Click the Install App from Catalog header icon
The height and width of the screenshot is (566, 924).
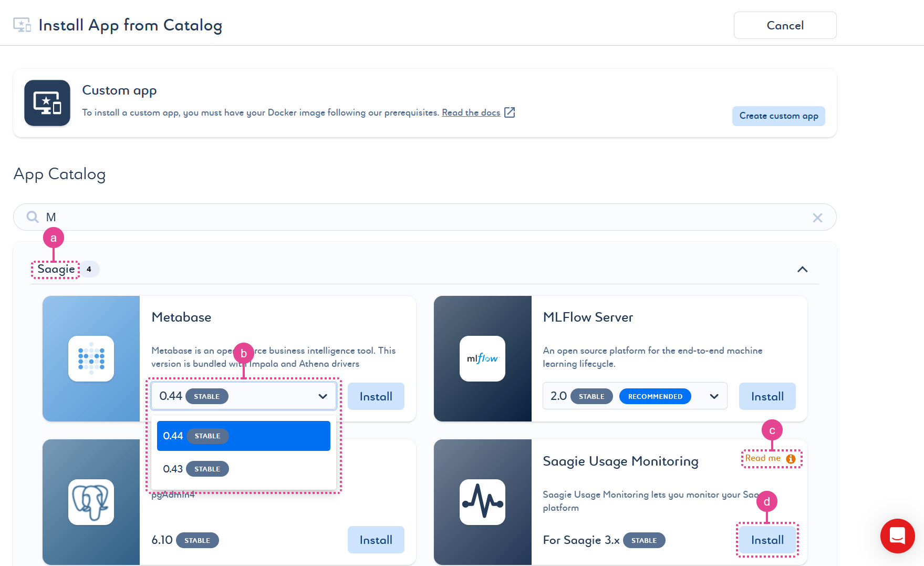point(22,25)
